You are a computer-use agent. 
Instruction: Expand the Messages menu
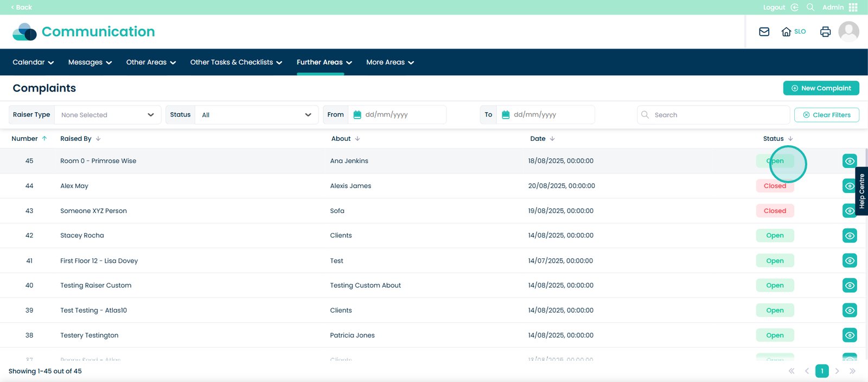click(x=90, y=62)
